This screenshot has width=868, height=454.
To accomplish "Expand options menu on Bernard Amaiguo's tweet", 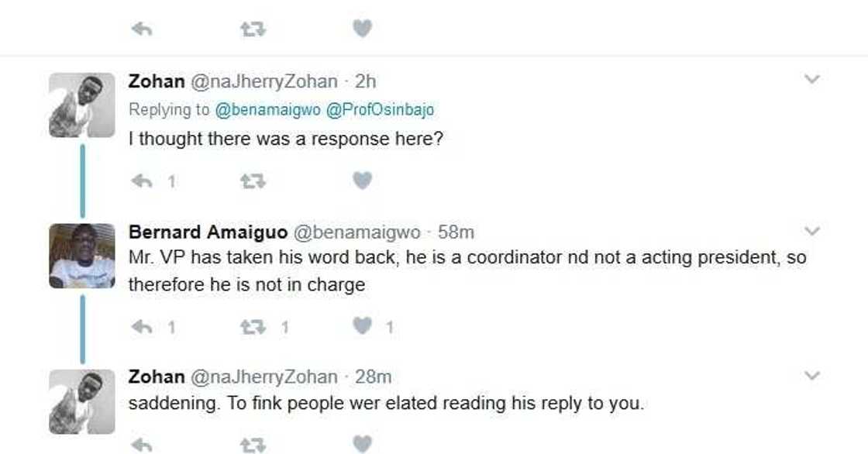I will [811, 231].
